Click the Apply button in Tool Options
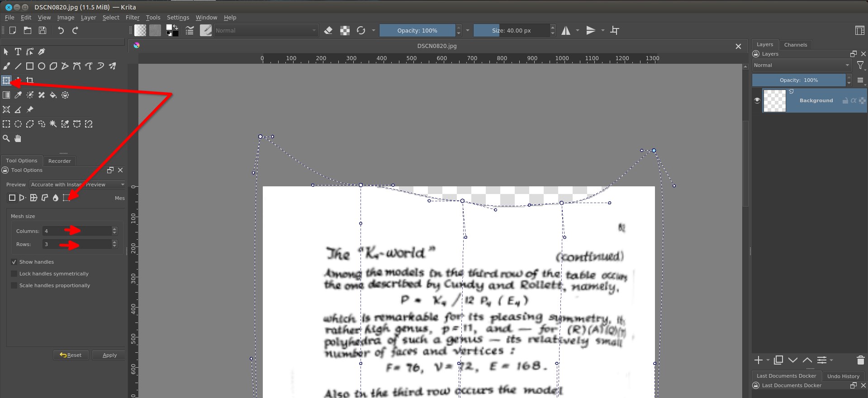The image size is (868, 398). tap(109, 355)
